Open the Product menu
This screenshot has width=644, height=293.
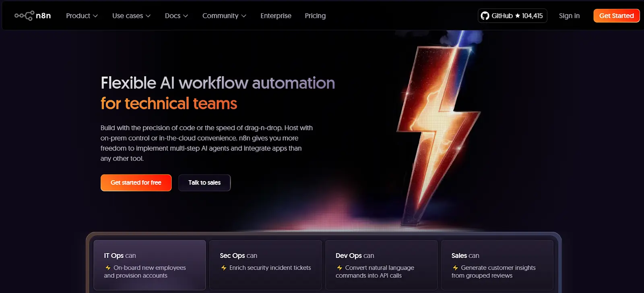click(x=82, y=16)
